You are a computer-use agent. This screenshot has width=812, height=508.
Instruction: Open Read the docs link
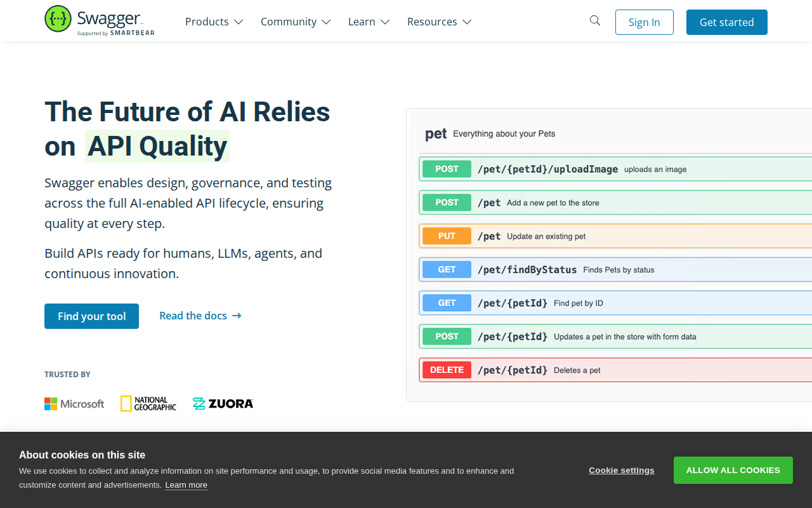coord(200,316)
